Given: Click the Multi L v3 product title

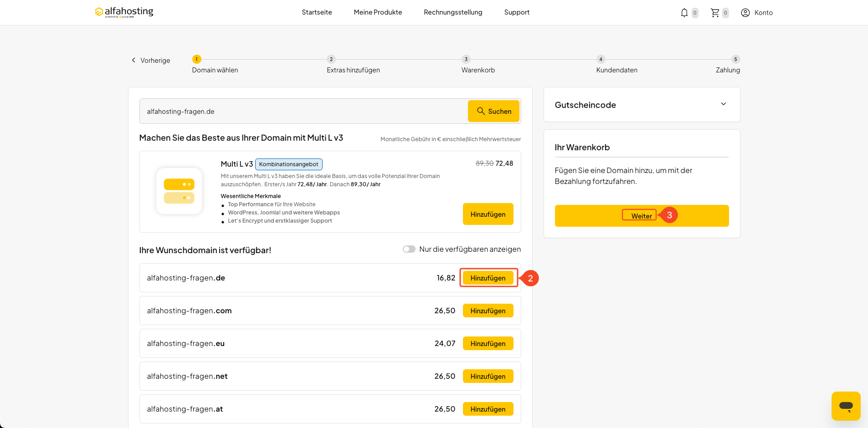Looking at the screenshot, I should [x=236, y=164].
